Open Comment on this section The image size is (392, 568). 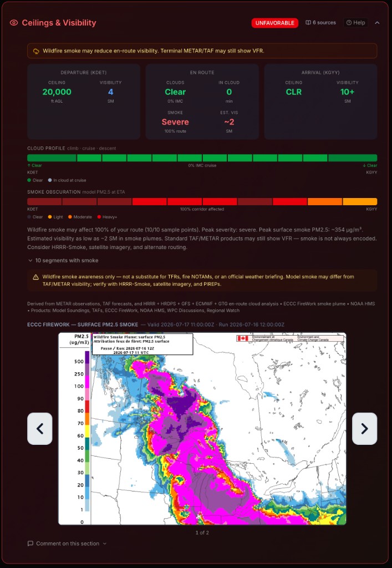point(67,544)
